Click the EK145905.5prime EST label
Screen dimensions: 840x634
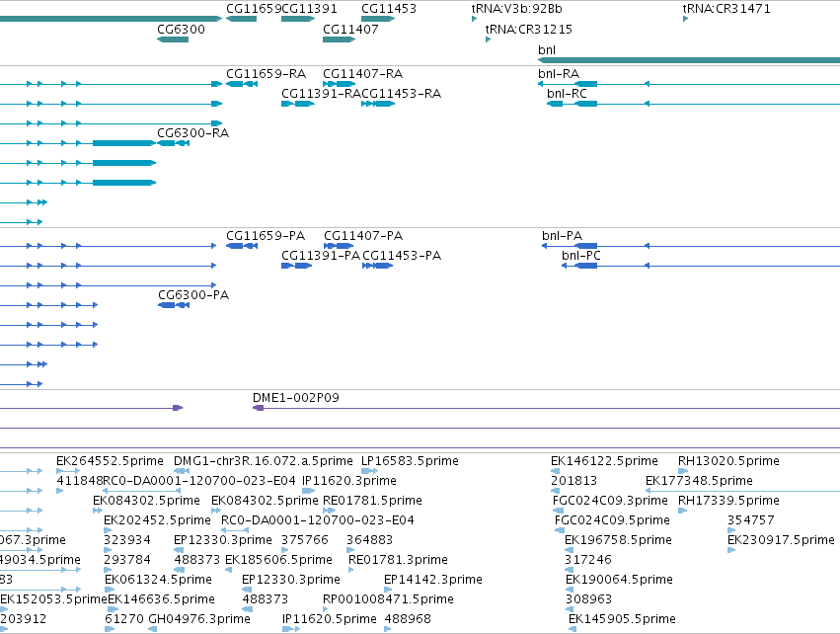(x=622, y=619)
